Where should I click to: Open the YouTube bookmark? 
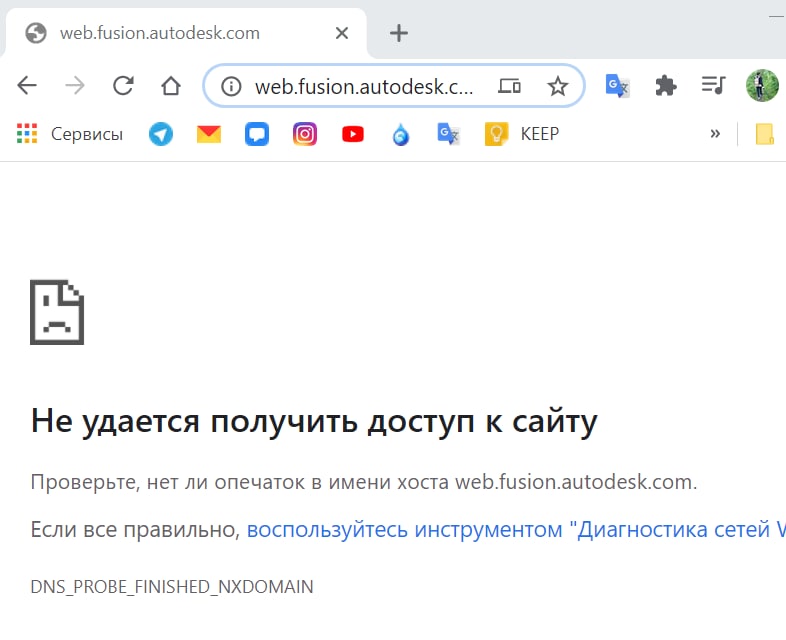coord(353,134)
